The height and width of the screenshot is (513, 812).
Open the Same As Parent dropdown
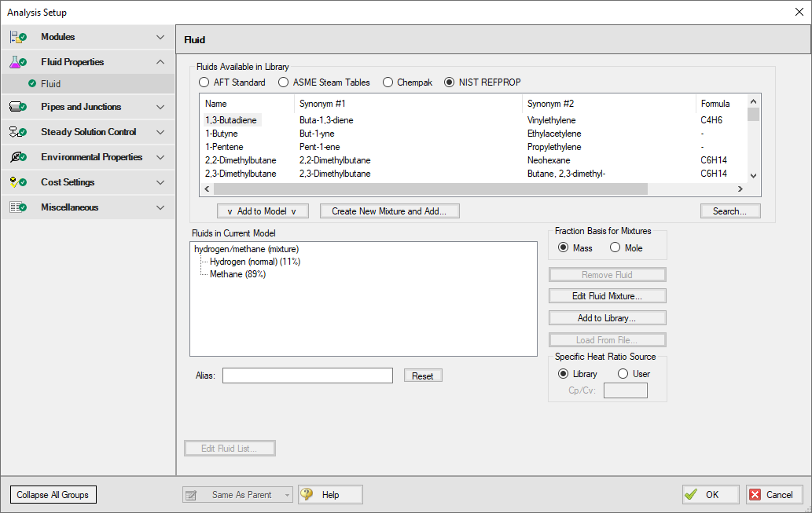(x=288, y=495)
